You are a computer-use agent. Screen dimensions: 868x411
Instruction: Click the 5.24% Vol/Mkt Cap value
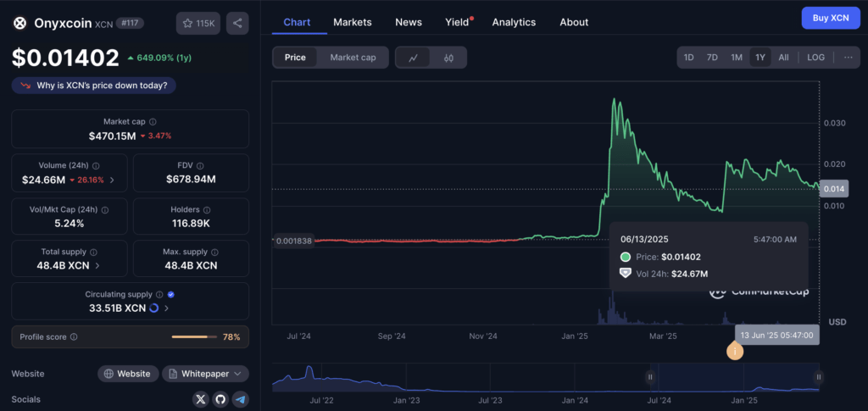pos(70,223)
